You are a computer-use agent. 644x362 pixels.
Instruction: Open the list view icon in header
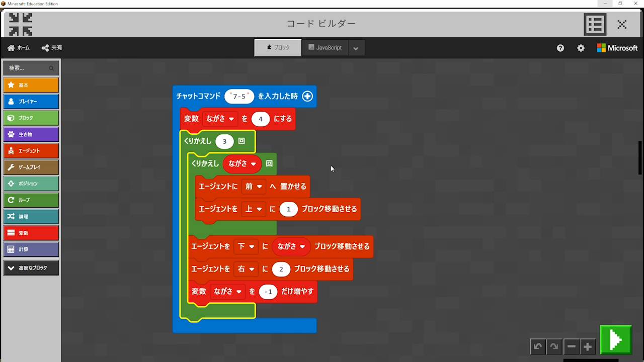[x=595, y=24]
